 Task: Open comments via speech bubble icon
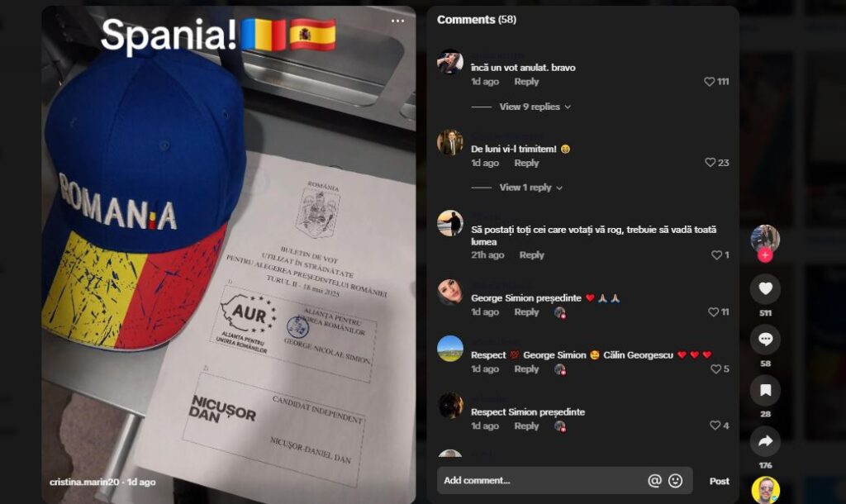[x=765, y=340]
